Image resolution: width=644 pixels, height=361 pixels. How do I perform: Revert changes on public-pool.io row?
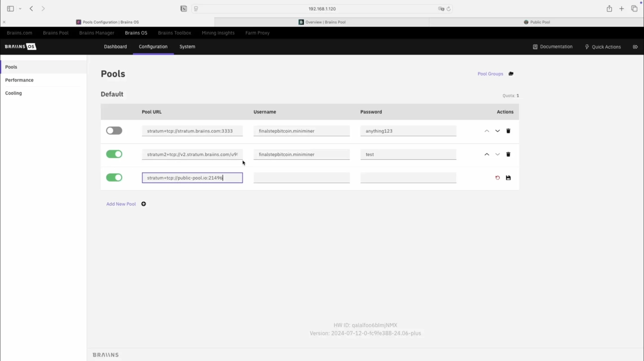pyautogui.click(x=498, y=178)
